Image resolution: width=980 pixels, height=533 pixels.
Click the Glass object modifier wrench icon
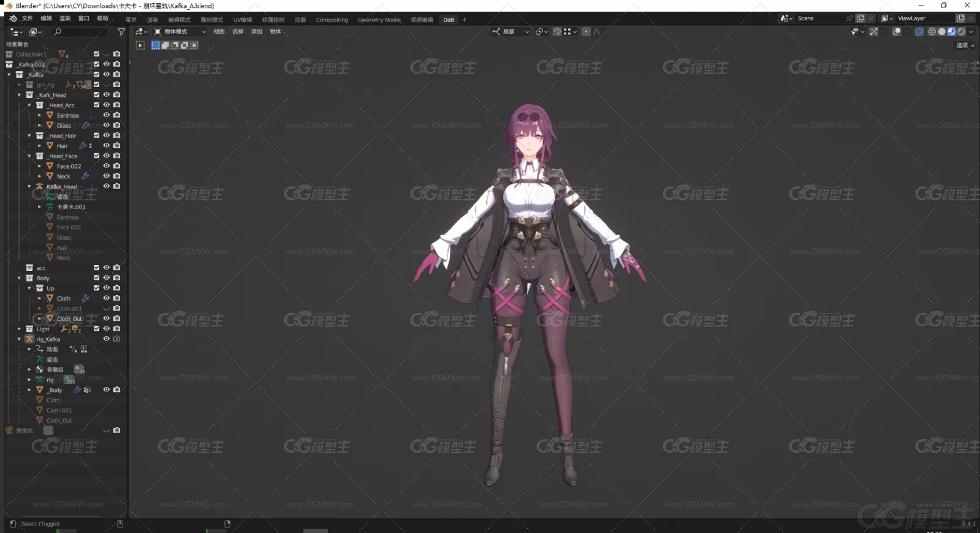tap(86, 125)
